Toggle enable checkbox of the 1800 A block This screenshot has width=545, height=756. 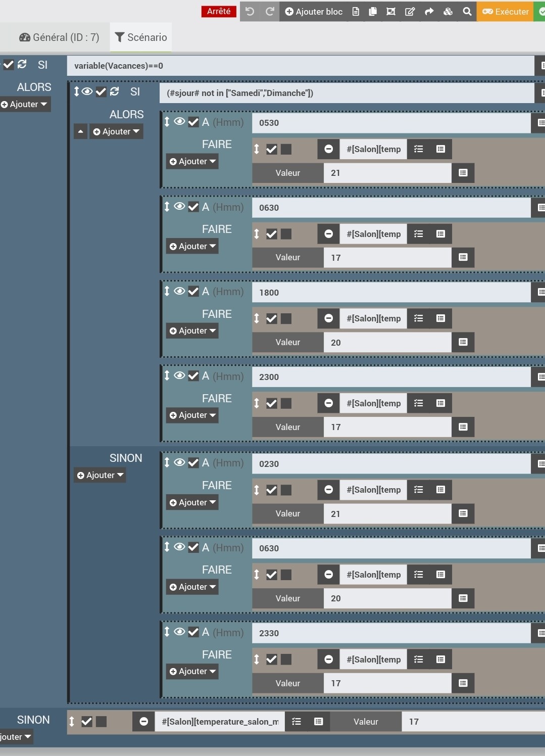click(193, 292)
